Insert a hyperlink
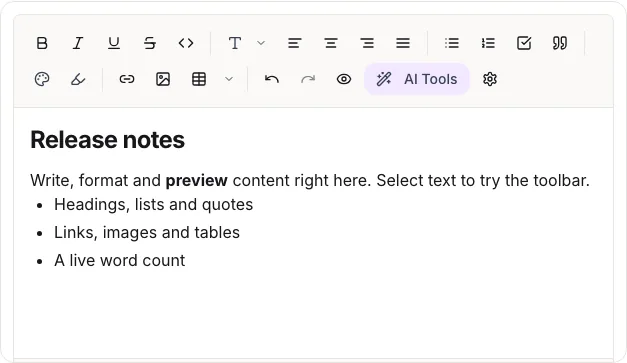The height and width of the screenshot is (363, 627). 127,79
